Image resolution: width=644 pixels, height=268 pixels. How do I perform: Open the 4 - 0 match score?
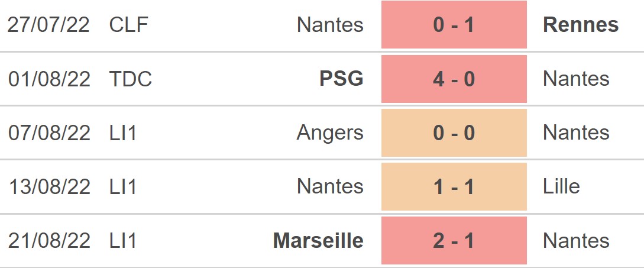(x=454, y=79)
